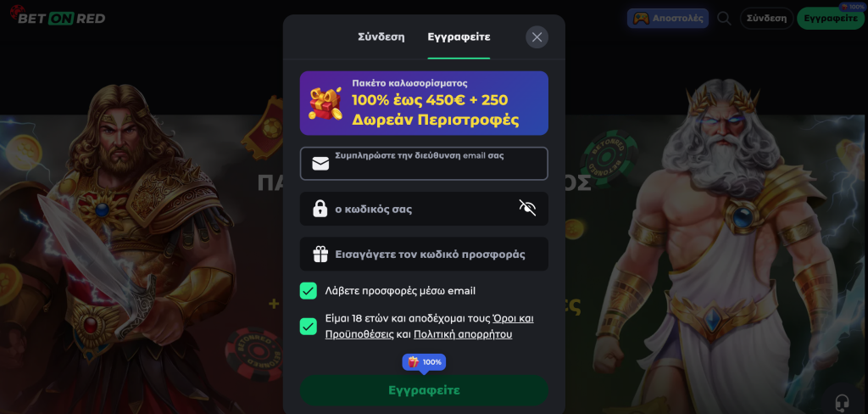Click the padlock icon in password field

coord(320,209)
